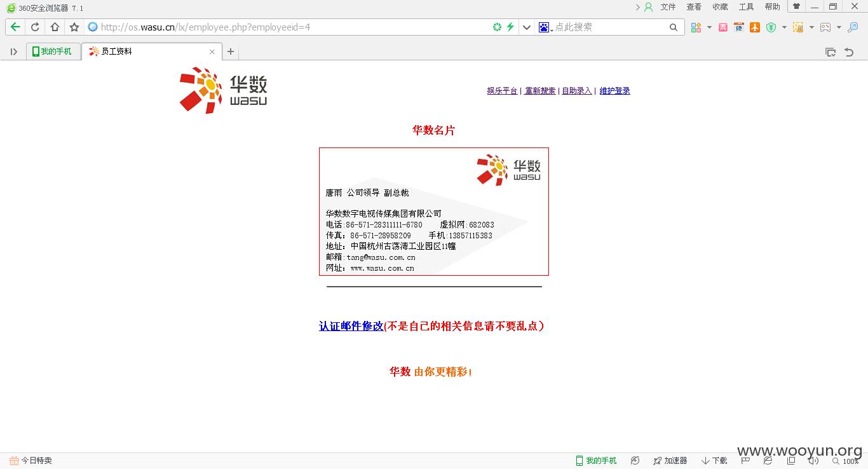Close the 员工资料 tab

pyautogui.click(x=212, y=52)
